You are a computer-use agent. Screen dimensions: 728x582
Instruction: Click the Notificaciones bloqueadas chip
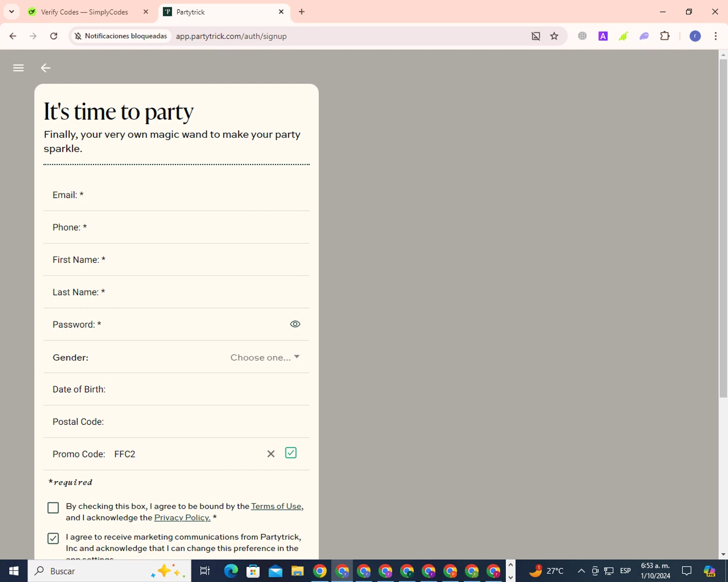click(121, 36)
